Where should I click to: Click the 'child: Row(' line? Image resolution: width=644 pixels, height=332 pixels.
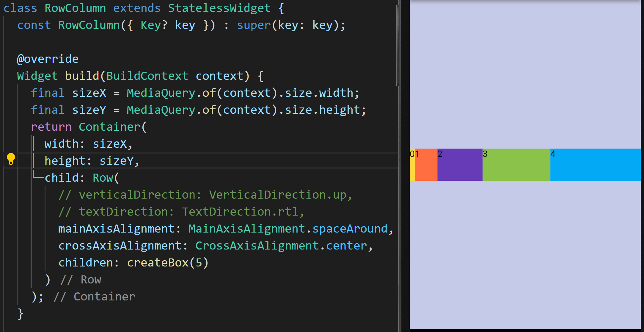[82, 178]
